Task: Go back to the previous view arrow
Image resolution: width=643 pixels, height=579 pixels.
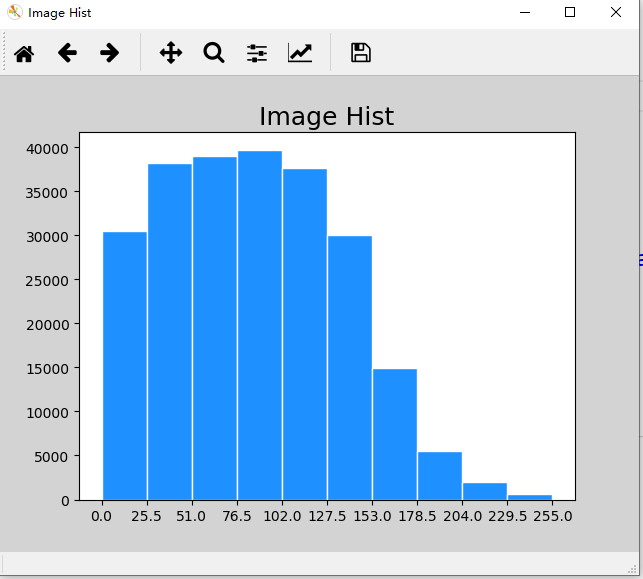Action: click(67, 53)
